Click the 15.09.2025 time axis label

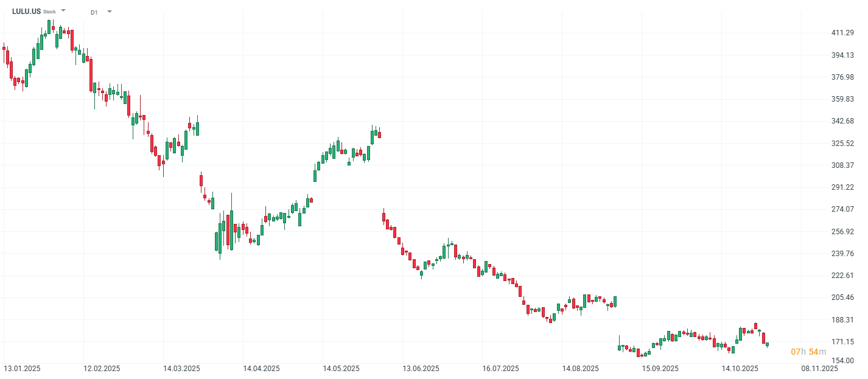(x=660, y=369)
